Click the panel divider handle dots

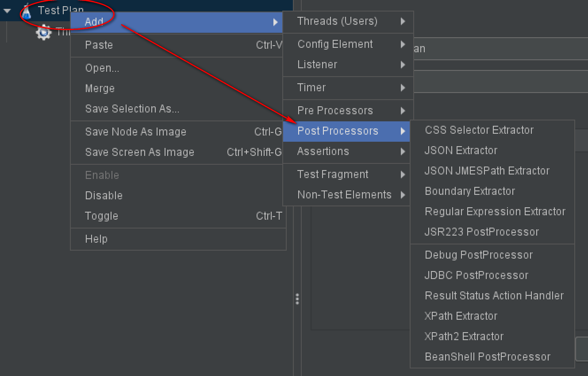297,299
